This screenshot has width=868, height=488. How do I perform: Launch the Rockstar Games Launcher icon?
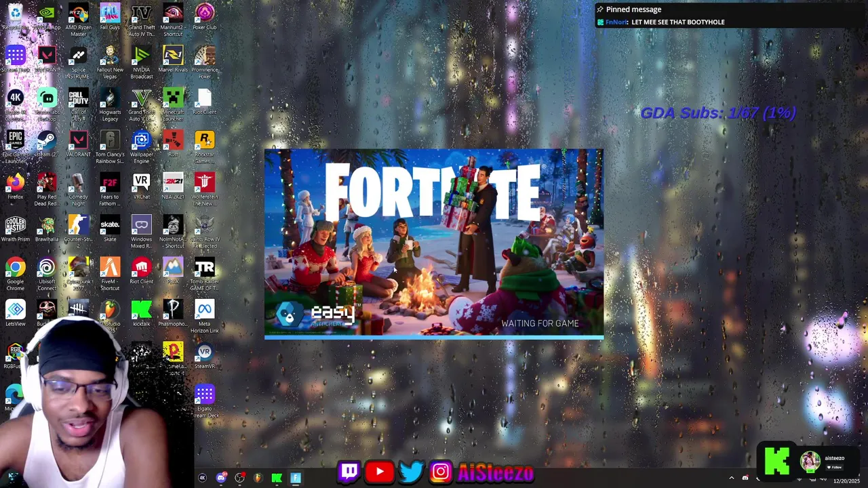click(x=204, y=147)
